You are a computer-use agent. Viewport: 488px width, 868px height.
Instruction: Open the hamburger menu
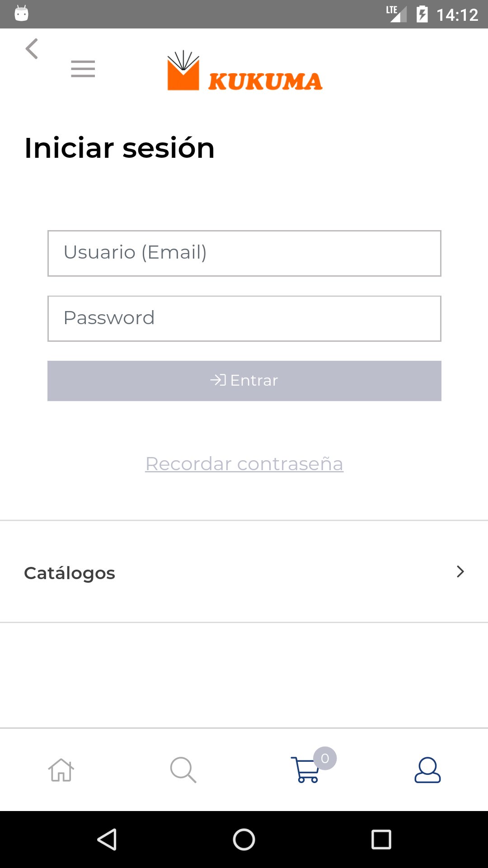click(83, 69)
